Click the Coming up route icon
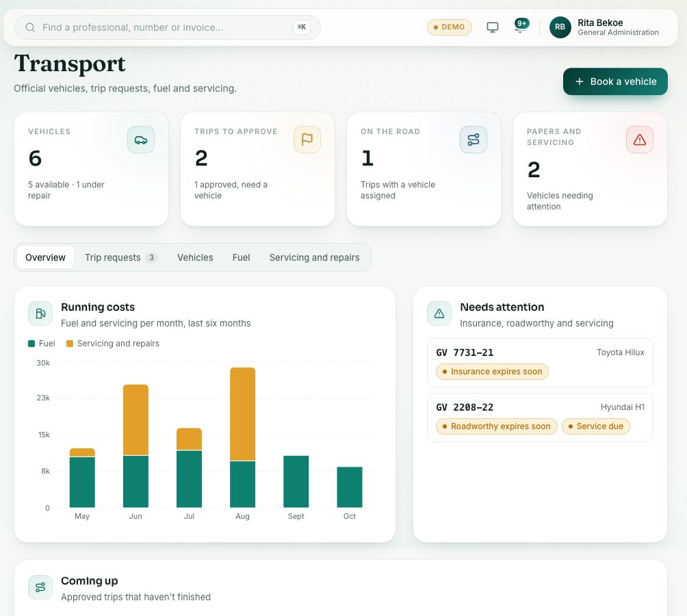 pyautogui.click(x=40, y=587)
